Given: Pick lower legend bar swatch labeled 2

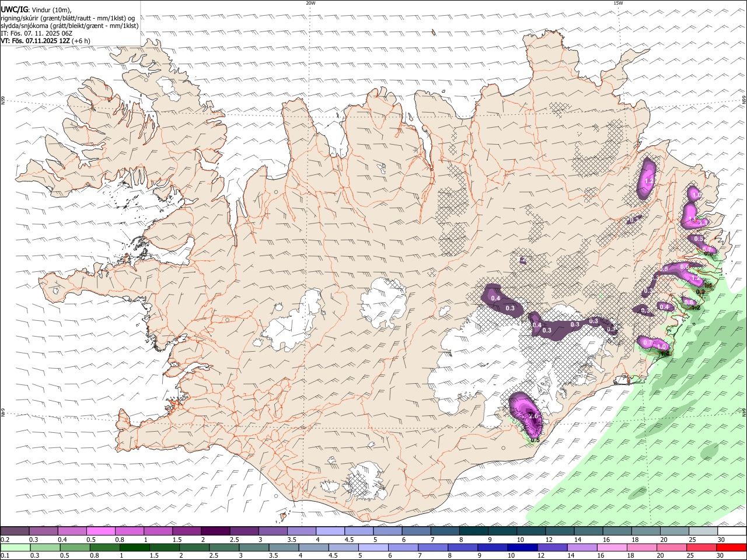Looking at the screenshot, I should [194, 548].
